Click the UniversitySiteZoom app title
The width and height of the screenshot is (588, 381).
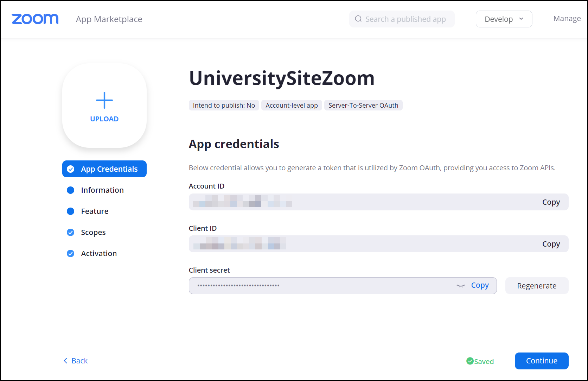(282, 78)
